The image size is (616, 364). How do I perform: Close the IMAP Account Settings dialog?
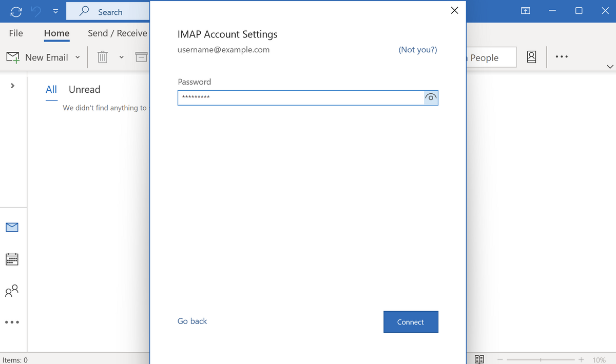(454, 11)
